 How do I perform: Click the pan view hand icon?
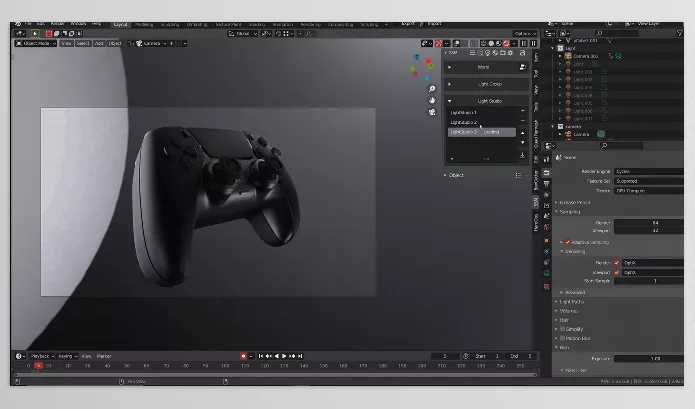(432, 101)
